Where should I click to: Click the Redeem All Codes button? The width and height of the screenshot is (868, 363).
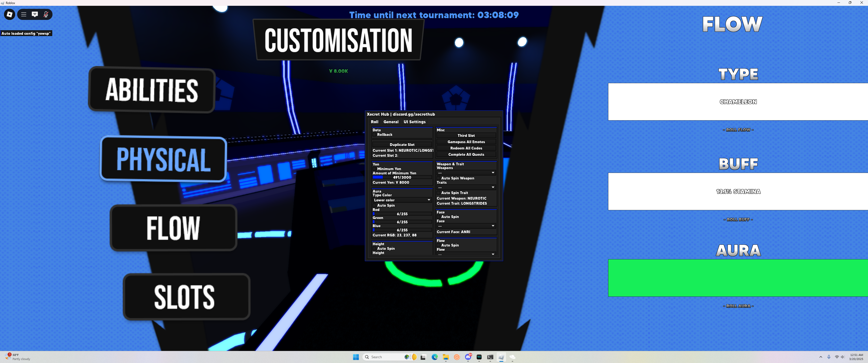click(466, 148)
